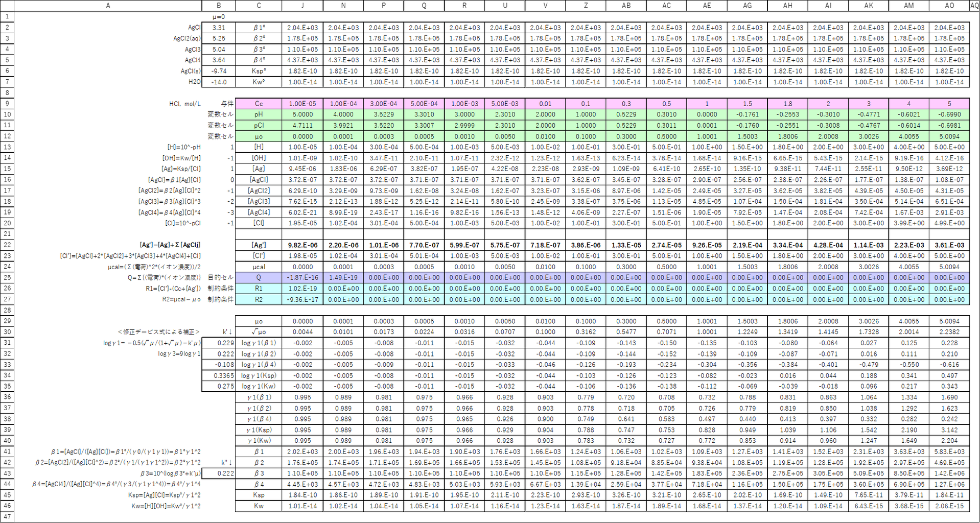This screenshot has height=523, width=980.
Task: Select row 47 header
Action: click(7, 516)
